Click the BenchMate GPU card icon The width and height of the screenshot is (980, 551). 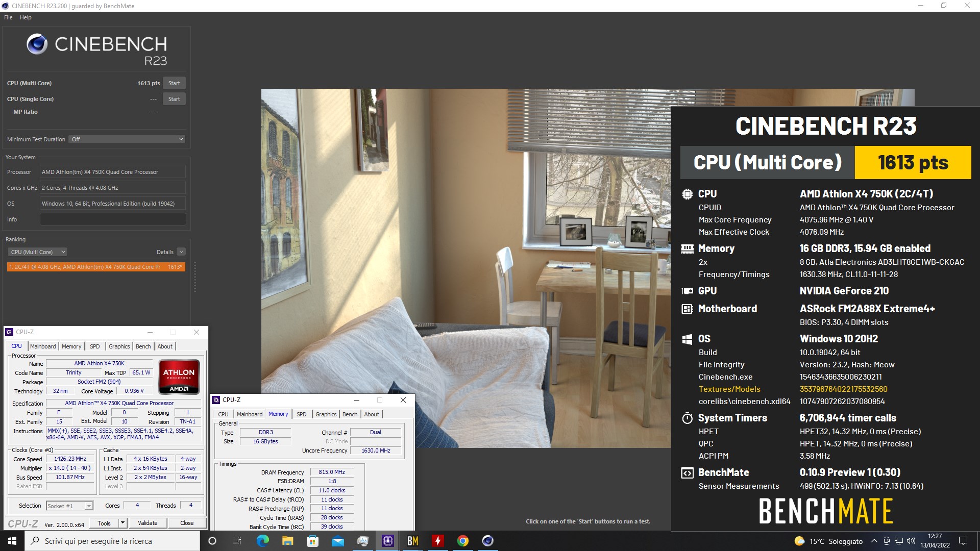tap(687, 291)
